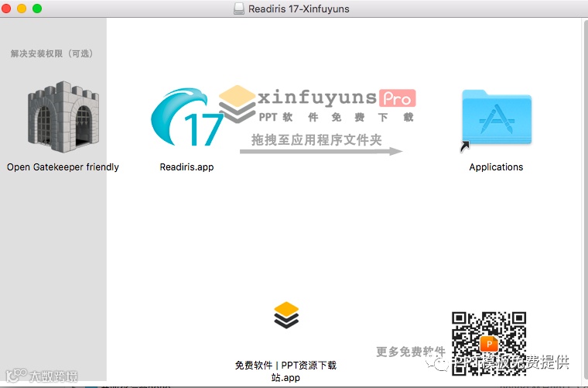The width and height of the screenshot is (588, 388).
Task: Click the '免费软件 | PPT资源下载站.app' file name
Action: (x=285, y=371)
